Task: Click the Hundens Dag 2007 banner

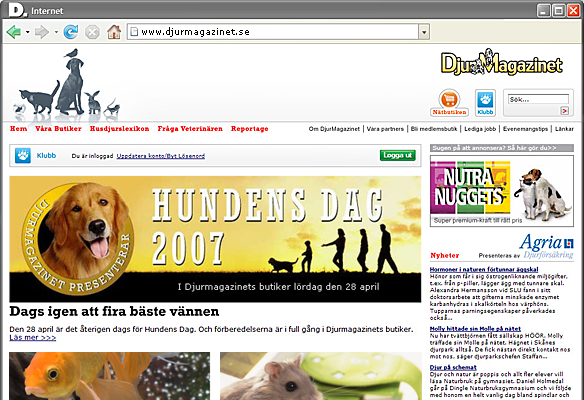Action: pos(215,239)
